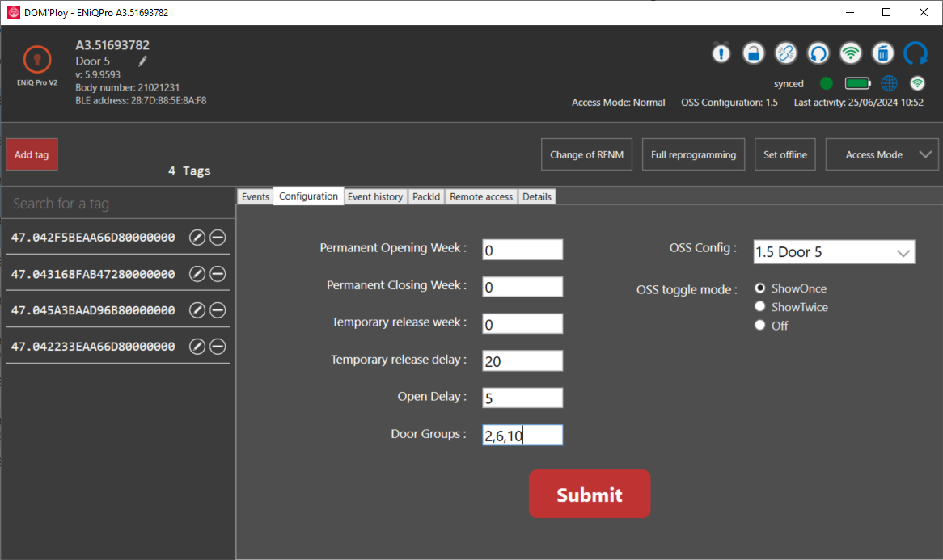
Task: Click the pencil icon beside Door 5
Action: (x=142, y=61)
